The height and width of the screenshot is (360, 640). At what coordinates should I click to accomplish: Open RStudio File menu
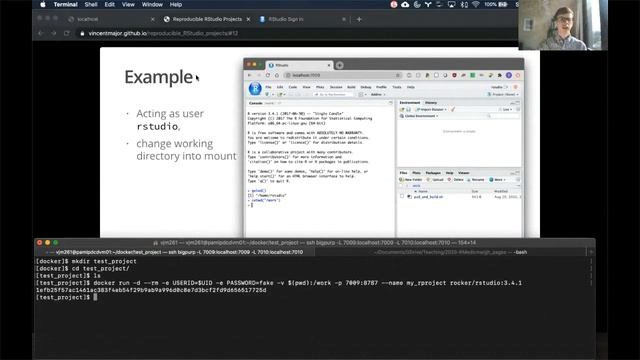268,87
